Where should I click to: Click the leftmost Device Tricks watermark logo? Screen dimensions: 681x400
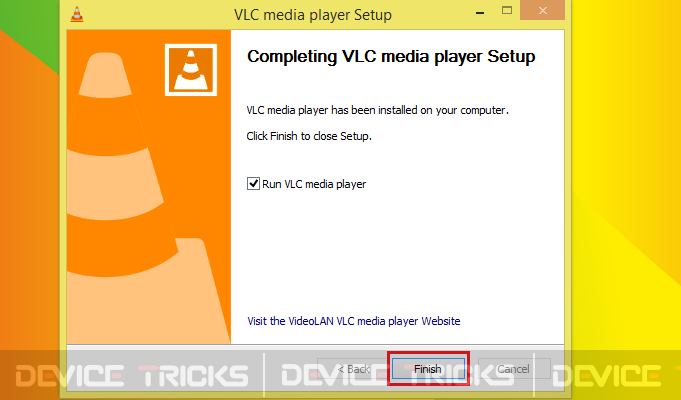(132, 376)
